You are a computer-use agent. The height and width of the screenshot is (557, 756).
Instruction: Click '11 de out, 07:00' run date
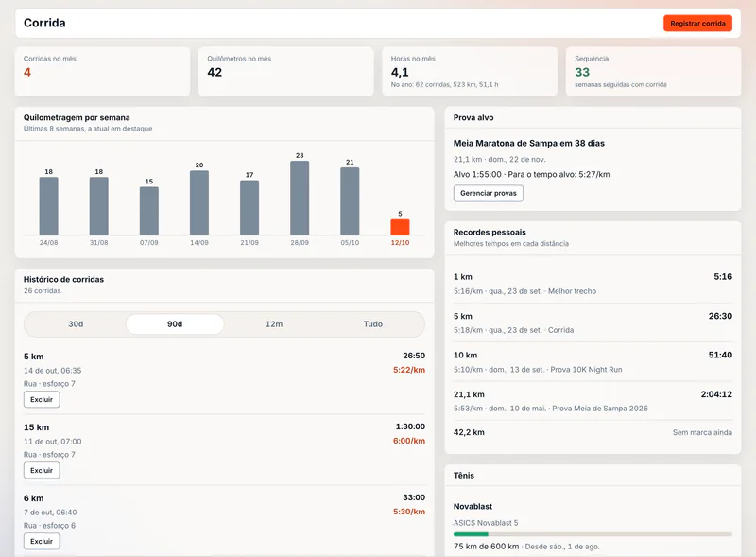coord(53,442)
